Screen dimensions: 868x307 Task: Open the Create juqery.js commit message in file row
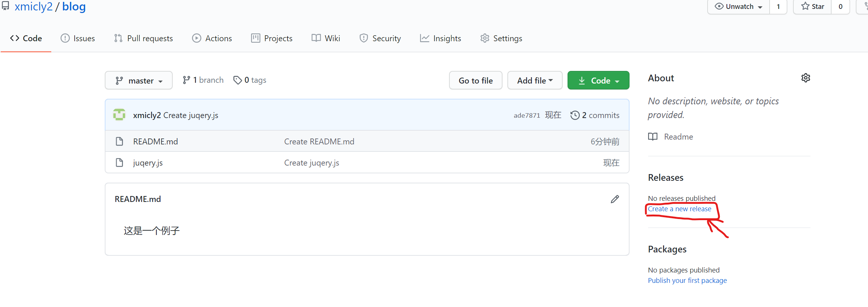pos(312,163)
